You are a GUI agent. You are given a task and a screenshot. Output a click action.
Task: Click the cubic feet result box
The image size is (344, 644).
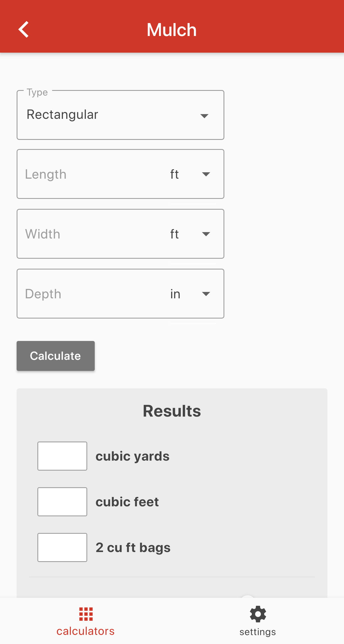point(62,502)
